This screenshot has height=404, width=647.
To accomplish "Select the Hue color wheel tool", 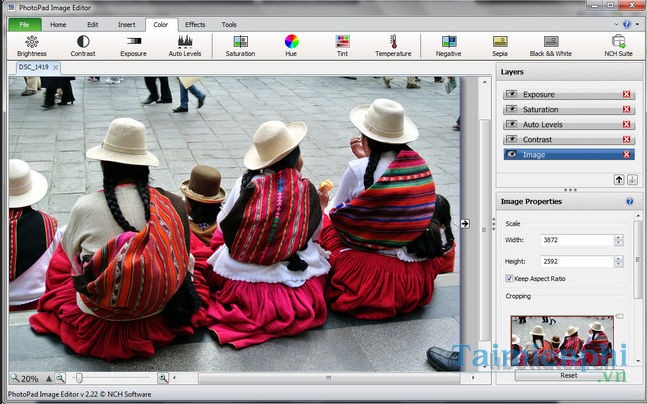I will click(x=291, y=45).
